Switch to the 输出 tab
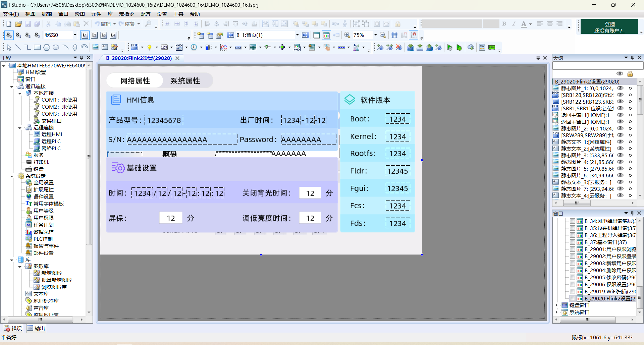644x345 pixels. pos(36,328)
